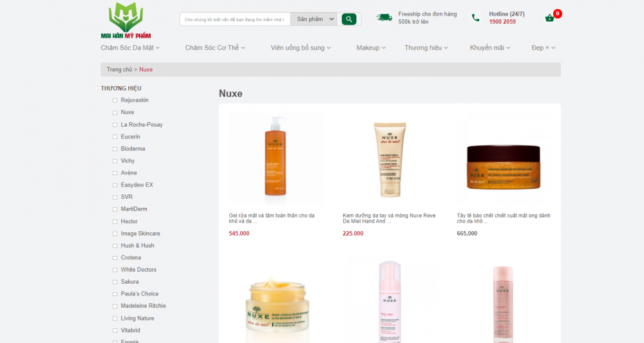The width and height of the screenshot is (644, 343).
Task: Click the 665,000 price
Action: 467,234
